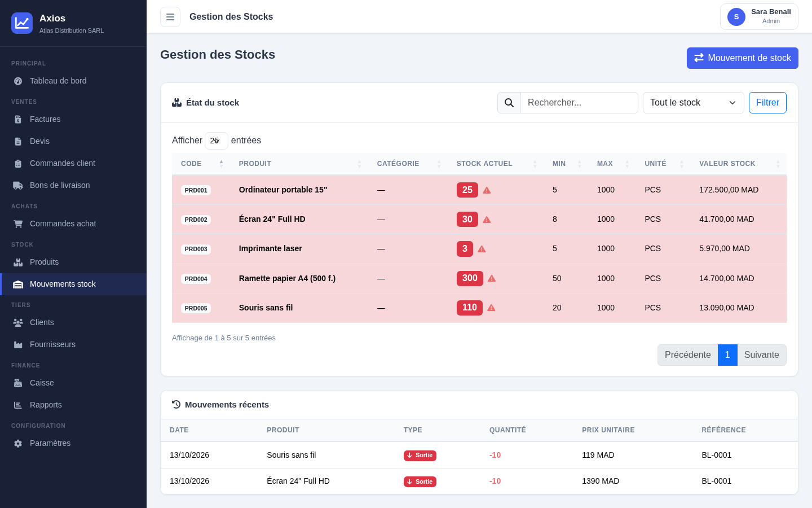Click the Rapports chart icon

18,405
